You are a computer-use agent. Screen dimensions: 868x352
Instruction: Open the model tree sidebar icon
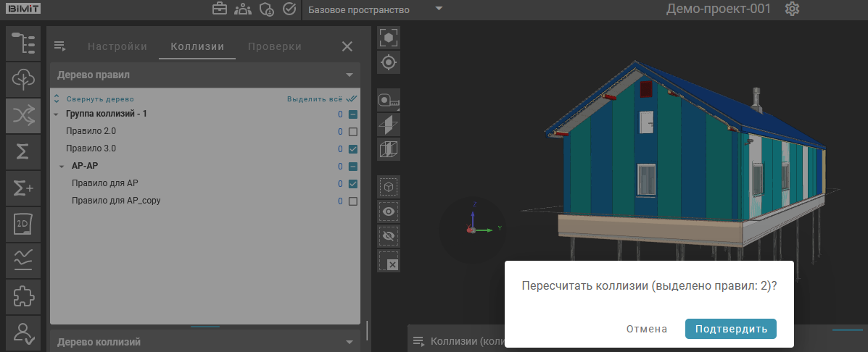click(22, 43)
